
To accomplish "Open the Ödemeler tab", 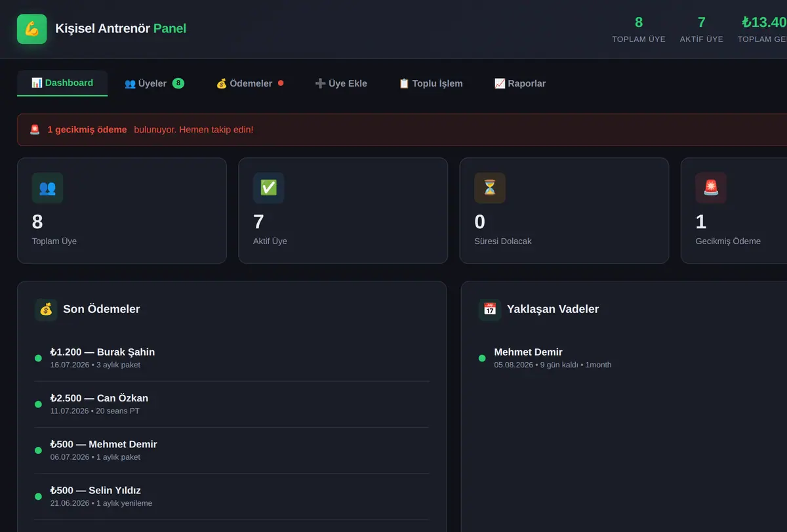I will [250, 83].
